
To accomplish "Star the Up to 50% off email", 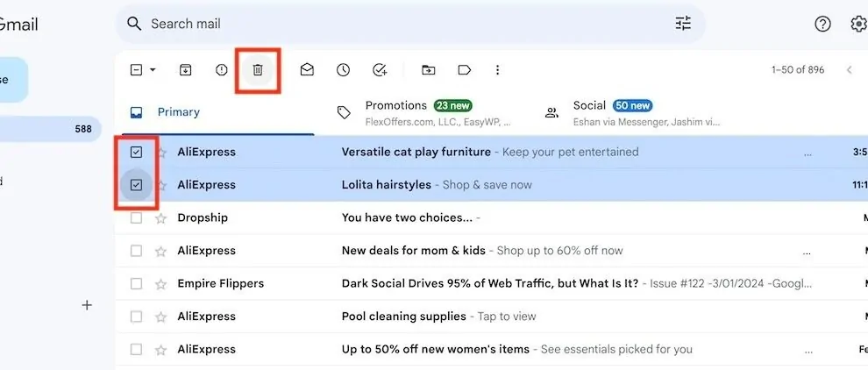I will pyautogui.click(x=161, y=350).
